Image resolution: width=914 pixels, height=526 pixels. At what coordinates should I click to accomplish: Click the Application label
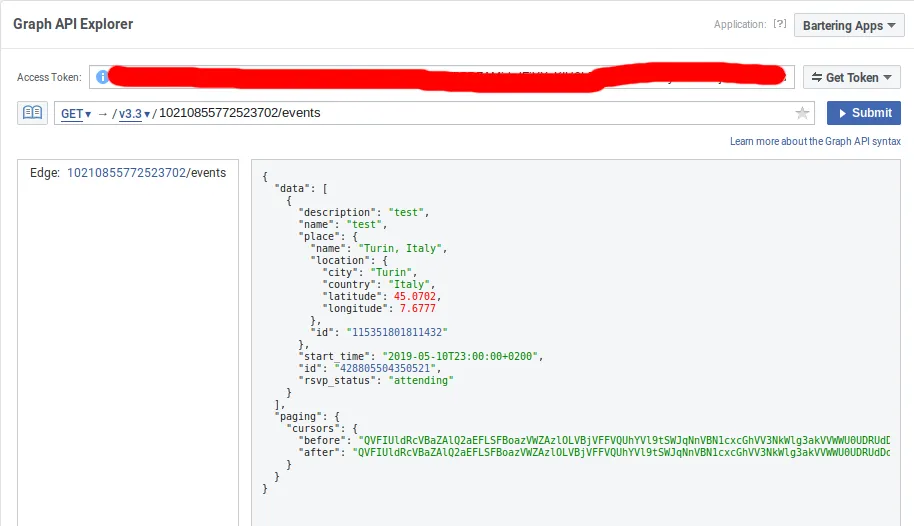coord(740,24)
